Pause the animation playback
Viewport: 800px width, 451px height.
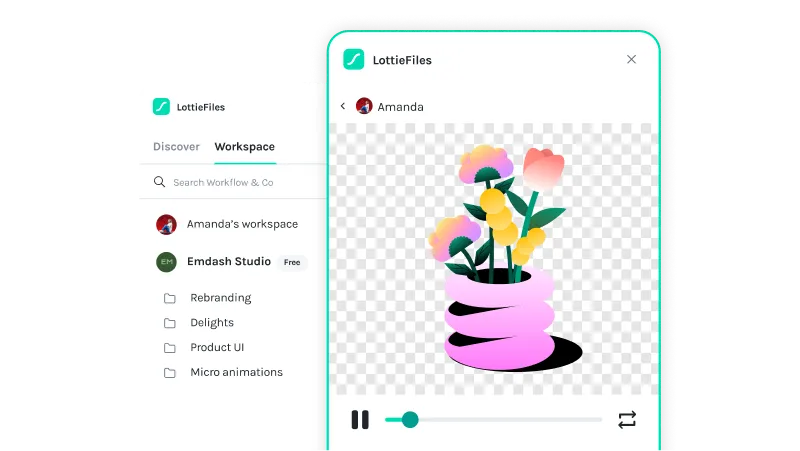pyautogui.click(x=360, y=420)
